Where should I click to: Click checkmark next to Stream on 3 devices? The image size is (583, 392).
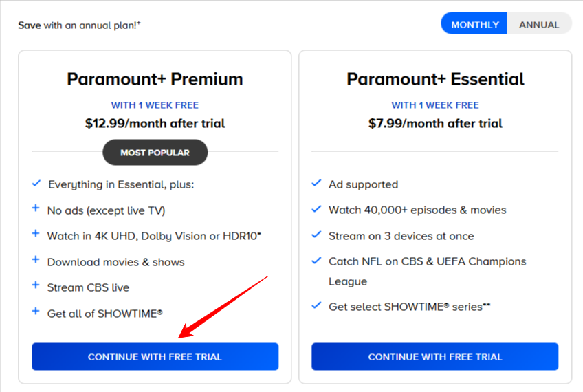(316, 235)
